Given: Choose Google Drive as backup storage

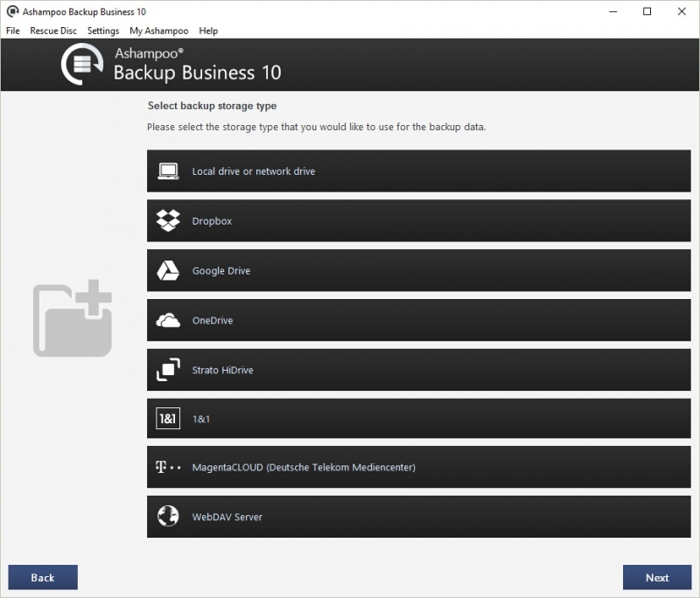Looking at the screenshot, I should pos(419,271).
